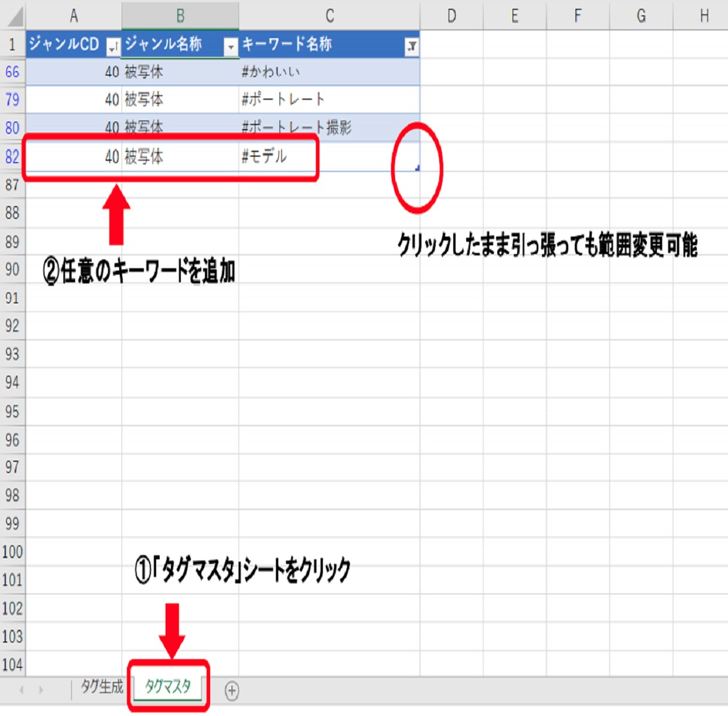Select column F header
The height and width of the screenshot is (716, 728).
click(578, 16)
